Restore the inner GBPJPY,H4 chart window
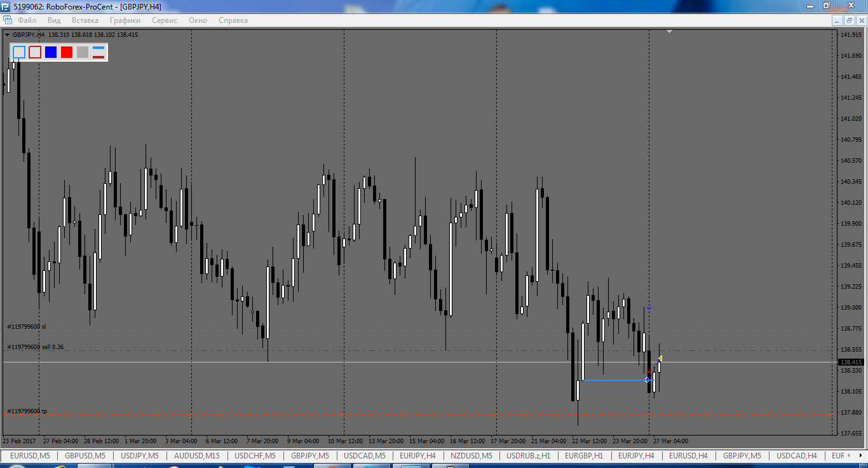This screenshot has width=868, height=468. [x=849, y=20]
